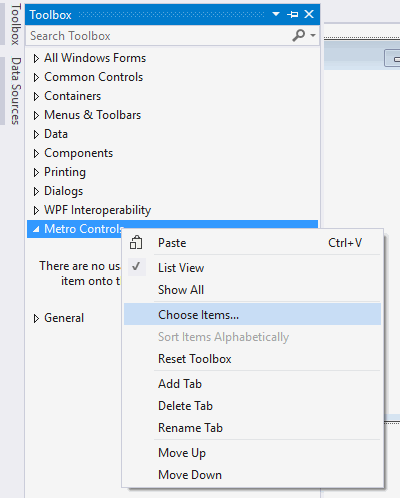Close the Toolbox panel
Image resolution: width=400 pixels, height=498 pixels.
point(309,14)
